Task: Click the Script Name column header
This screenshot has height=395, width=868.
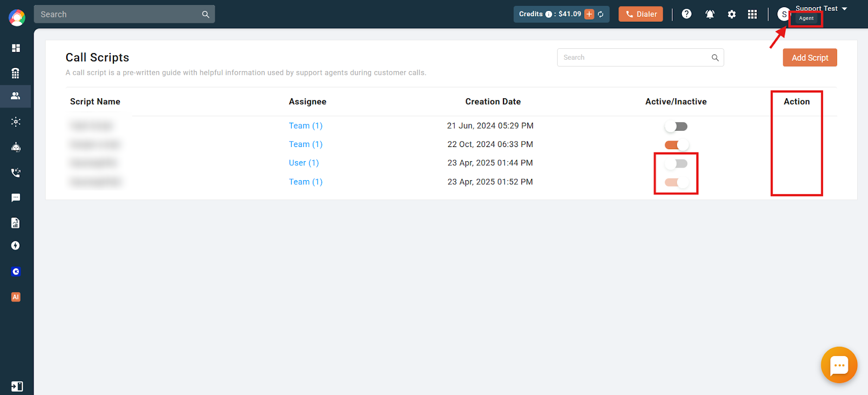Action: coord(95,101)
